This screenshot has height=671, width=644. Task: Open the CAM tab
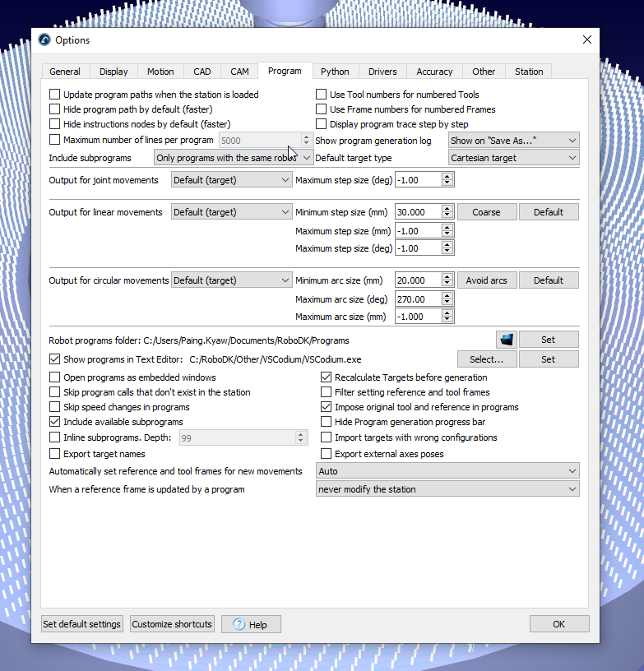239,72
